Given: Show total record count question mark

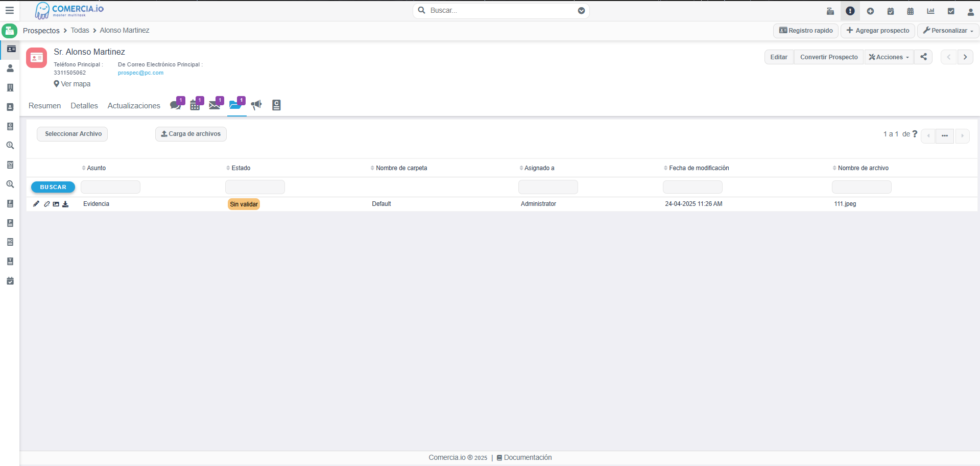Looking at the screenshot, I should point(915,134).
